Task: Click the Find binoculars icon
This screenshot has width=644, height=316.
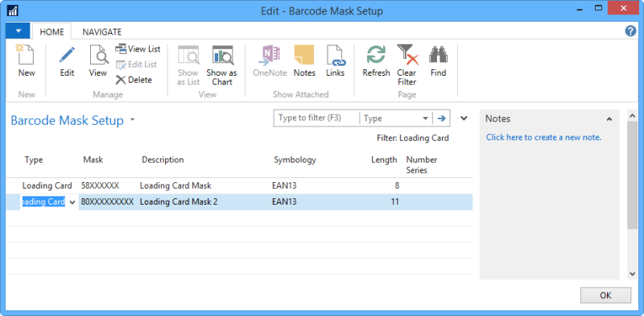Action: pos(438,55)
